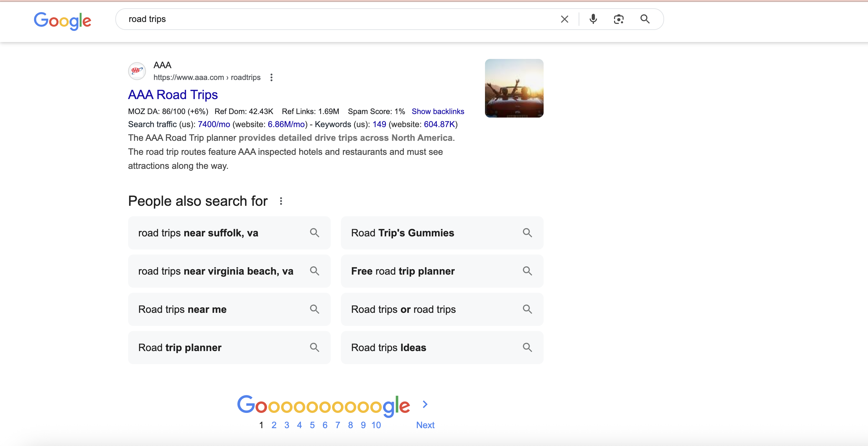Clear the search box with the X icon
The height and width of the screenshot is (446, 868).
[x=564, y=19]
